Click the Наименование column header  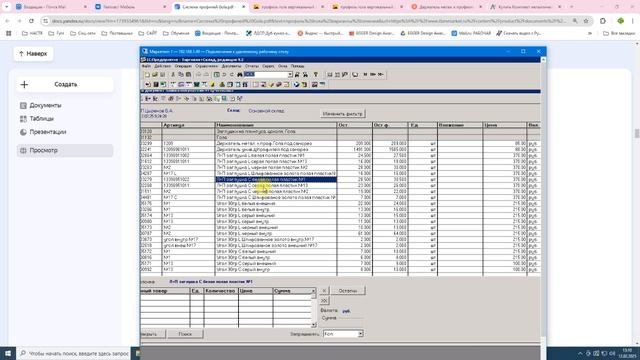coord(276,125)
